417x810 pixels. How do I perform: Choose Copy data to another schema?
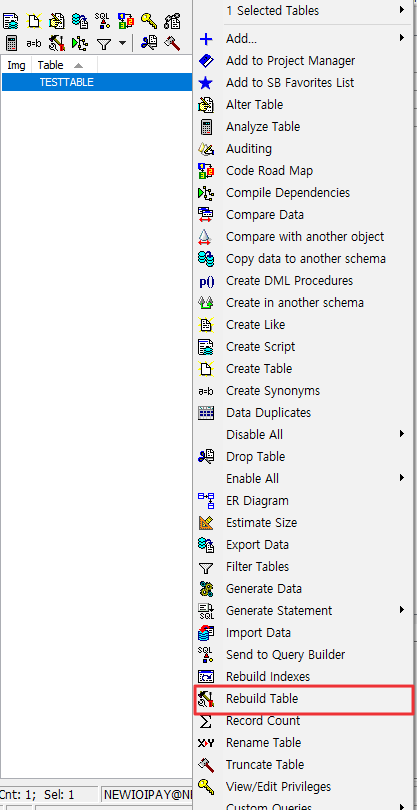click(303, 259)
